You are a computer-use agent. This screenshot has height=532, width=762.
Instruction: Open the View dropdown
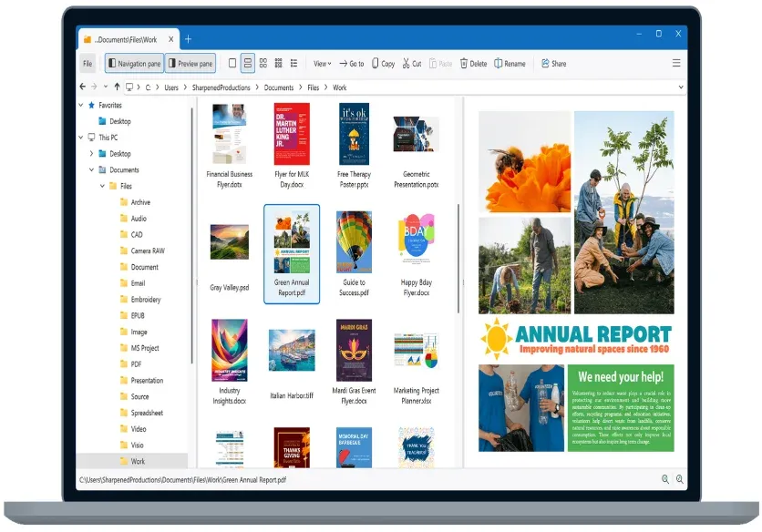[x=322, y=64]
